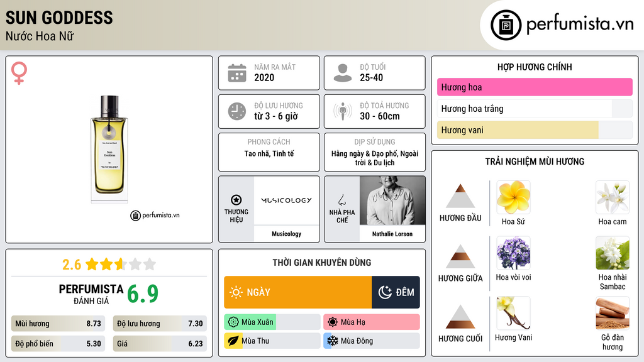The height and width of the screenshot is (362, 644).
Task: Click the leaf icon for Mùa Thu
Action: pyautogui.click(x=233, y=341)
